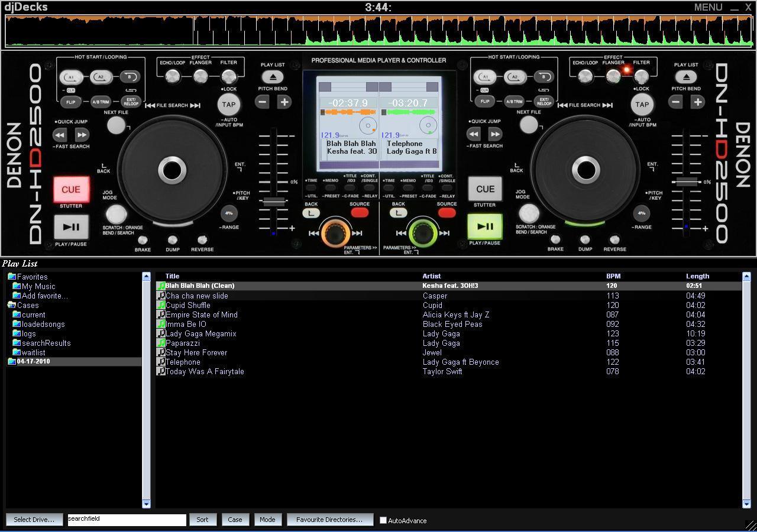Toggle left deck Filter effect knob
Viewport: 757px width, 532px height.
coord(229,76)
